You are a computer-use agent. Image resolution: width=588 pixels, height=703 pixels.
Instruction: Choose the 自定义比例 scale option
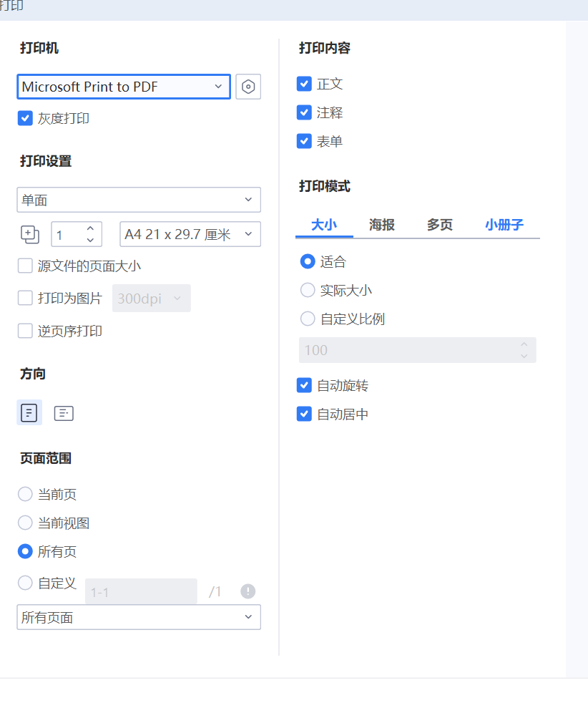[x=308, y=319]
